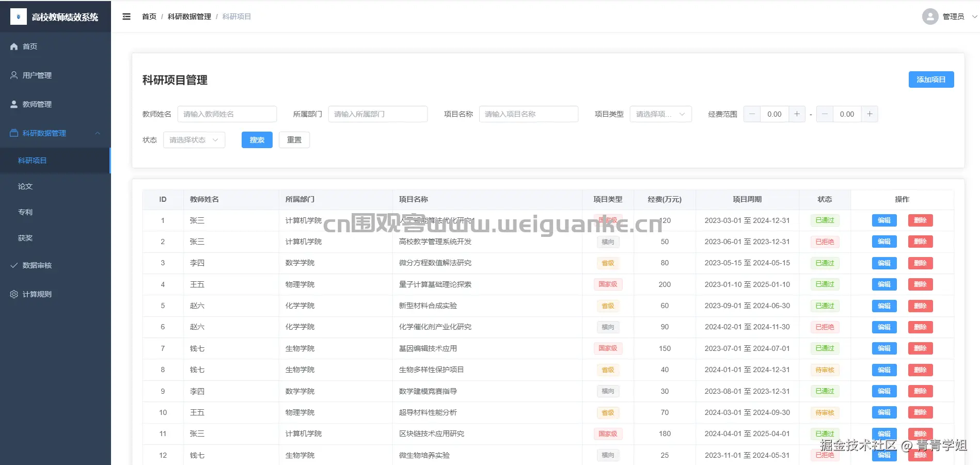Click the 教师姓名 input field
Viewport: 980px width, 465px height.
pos(227,114)
